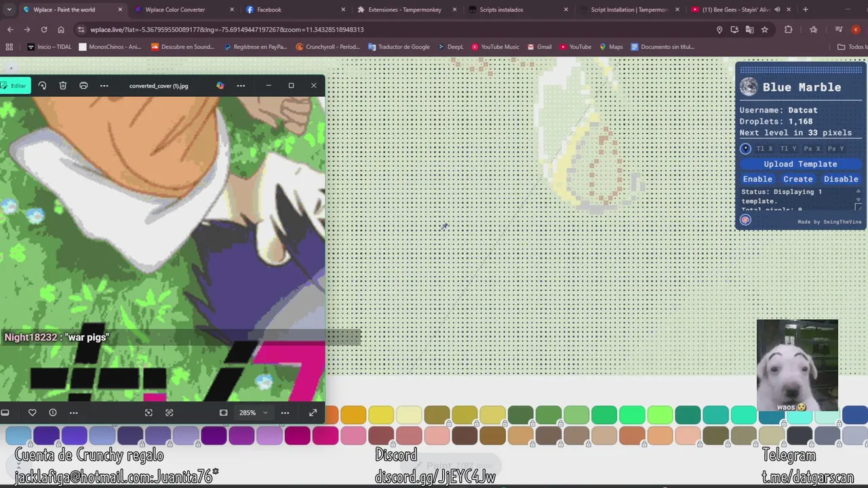Expand the all bookmarks folder
This screenshot has width=868, height=488.
tap(852, 47)
